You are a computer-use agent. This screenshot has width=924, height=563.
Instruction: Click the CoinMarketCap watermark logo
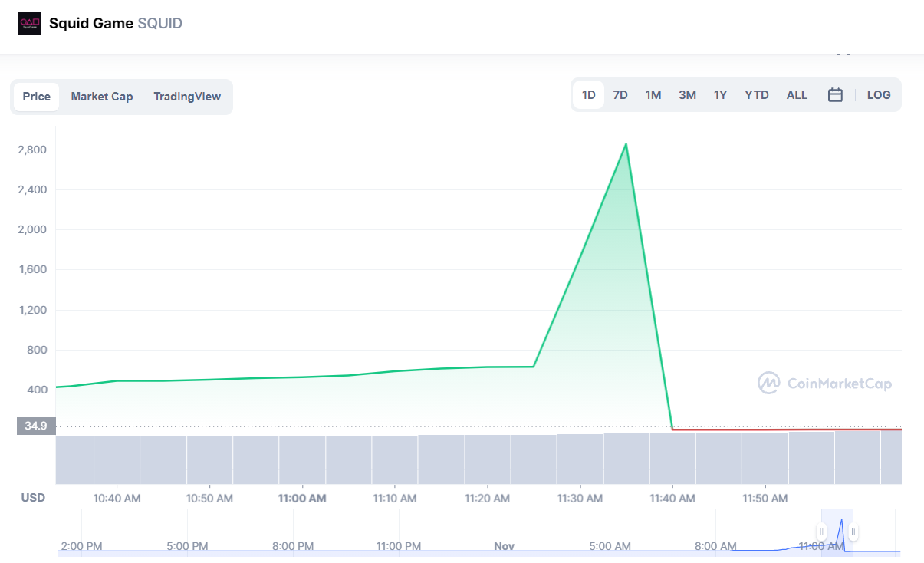[824, 384]
